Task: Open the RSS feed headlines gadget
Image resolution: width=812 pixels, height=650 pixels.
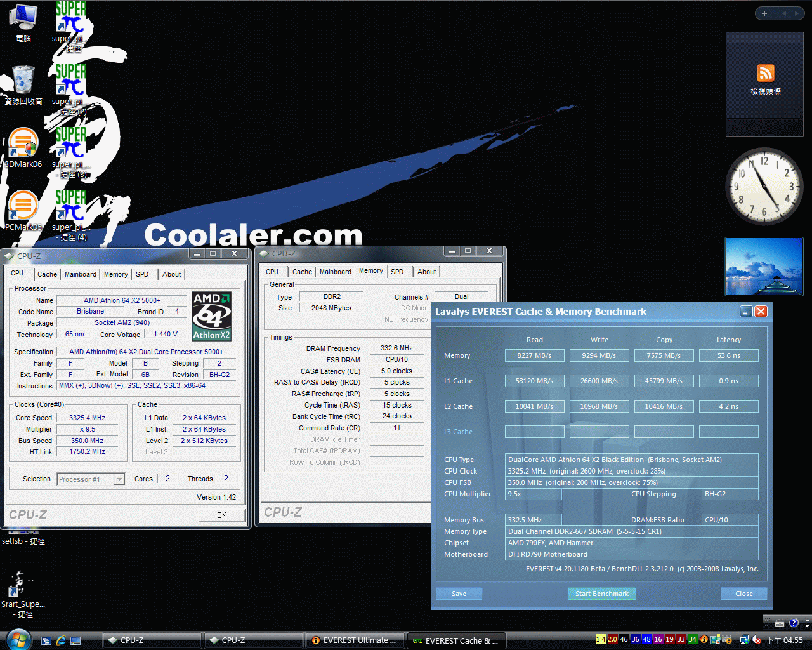Action: click(765, 85)
